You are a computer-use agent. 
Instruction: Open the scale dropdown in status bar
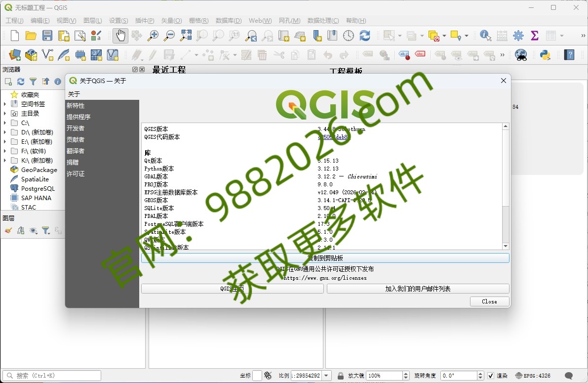coord(326,376)
